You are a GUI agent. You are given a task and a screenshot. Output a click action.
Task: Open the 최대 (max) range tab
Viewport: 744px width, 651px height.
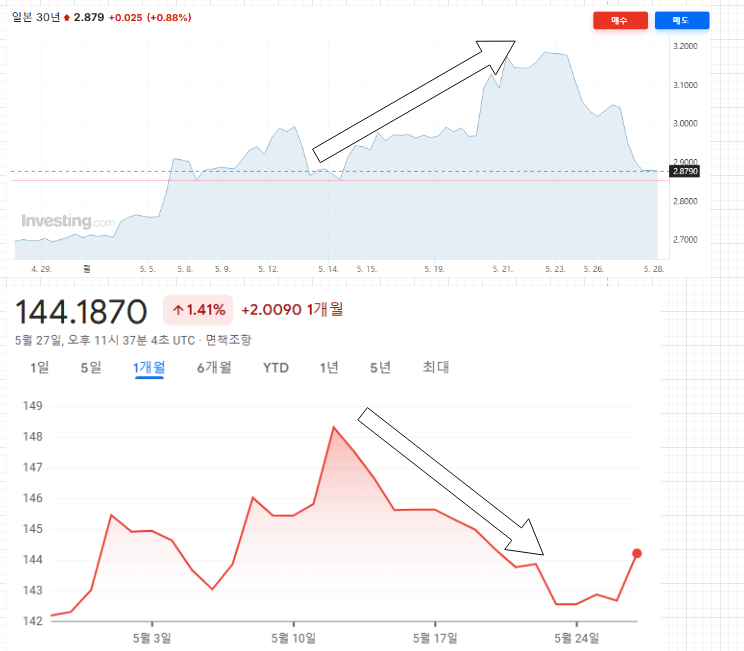point(435,368)
